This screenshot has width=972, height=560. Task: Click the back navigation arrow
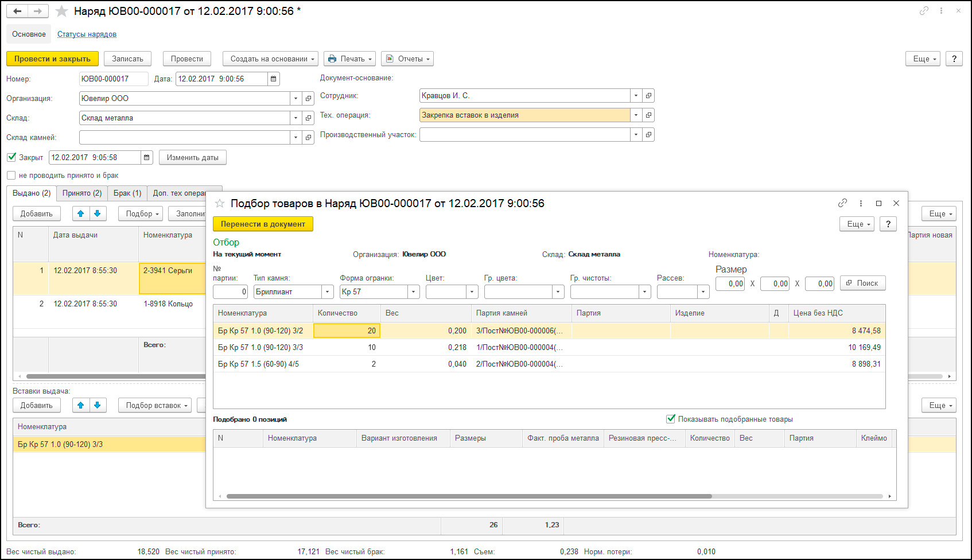pyautogui.click(x=17, y=11)
